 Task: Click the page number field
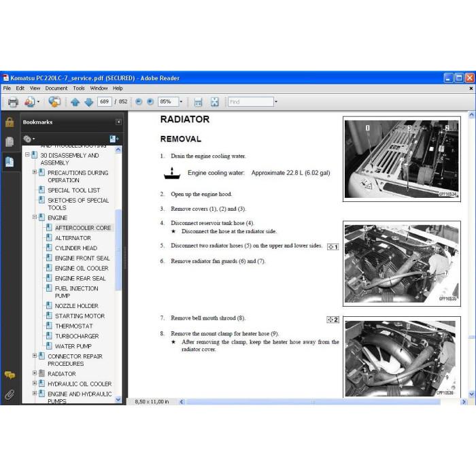click(x=105, y=102)
